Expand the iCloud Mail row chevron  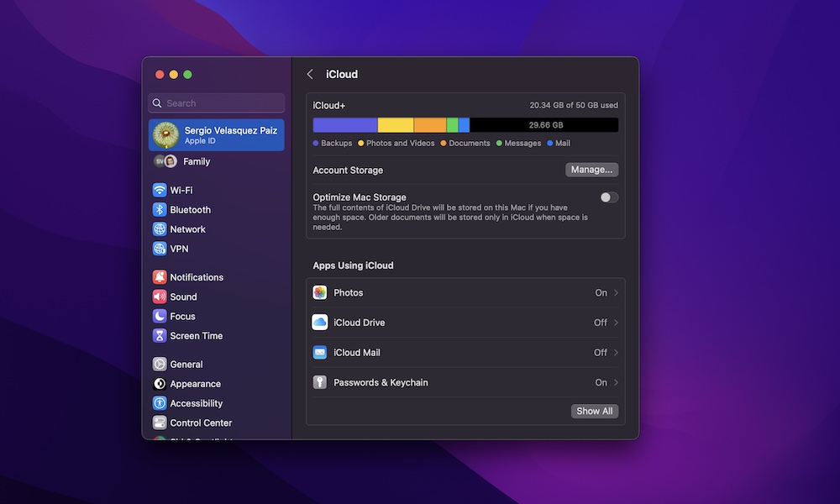(x=616, y=353)
